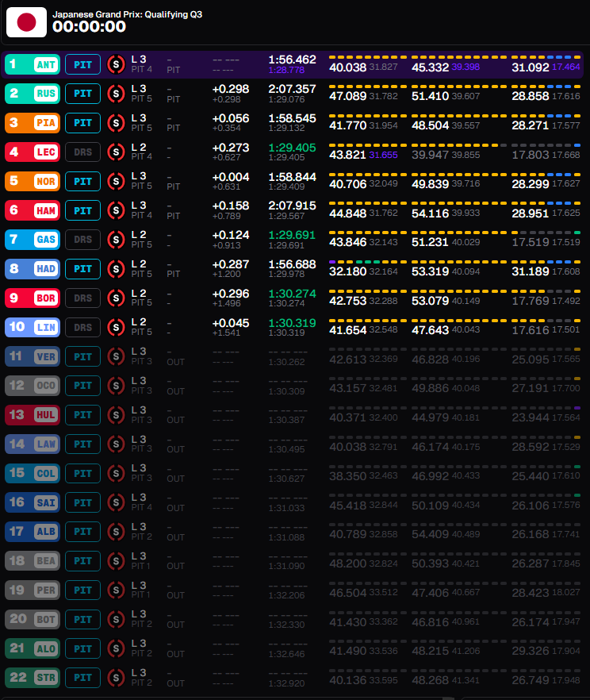Click soft tyre icon in STR row
The image size is (590, 700).
(x=116, y=678)
